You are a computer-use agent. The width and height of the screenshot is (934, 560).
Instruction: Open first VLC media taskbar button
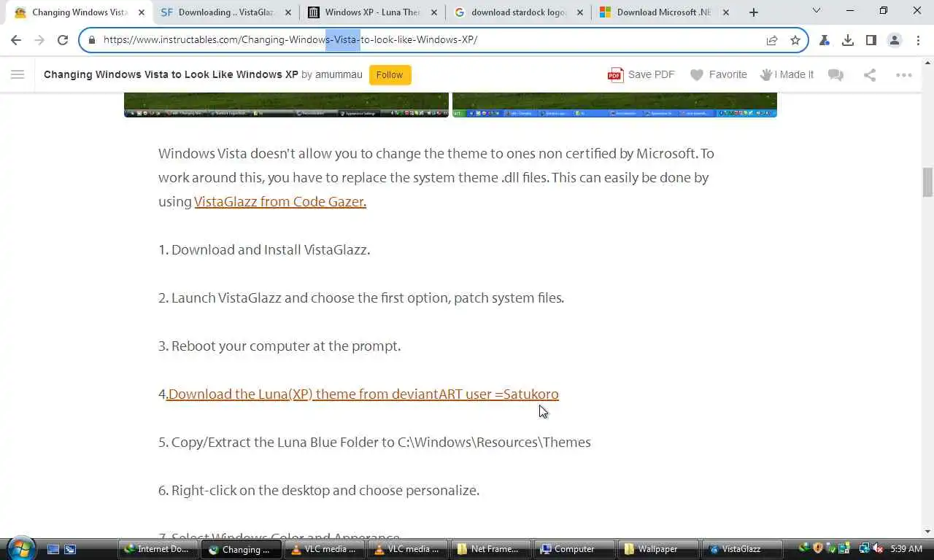point(324,549)
